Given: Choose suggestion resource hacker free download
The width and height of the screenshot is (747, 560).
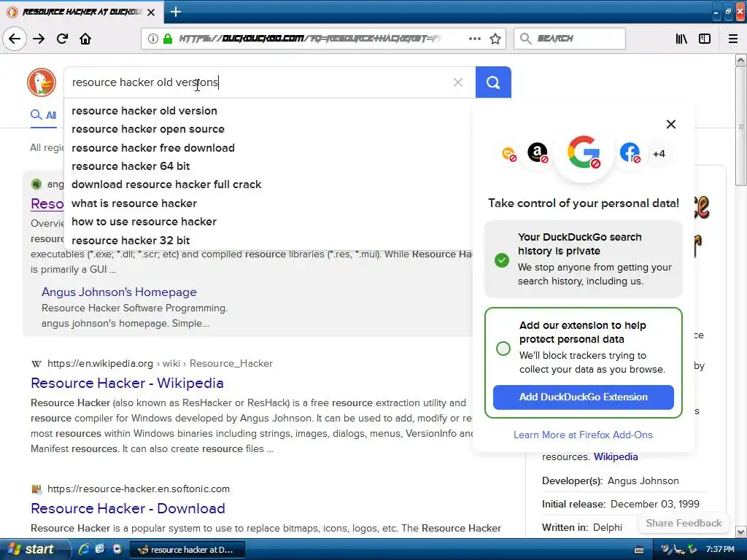Looking at the screenshot, I should 153,147.
